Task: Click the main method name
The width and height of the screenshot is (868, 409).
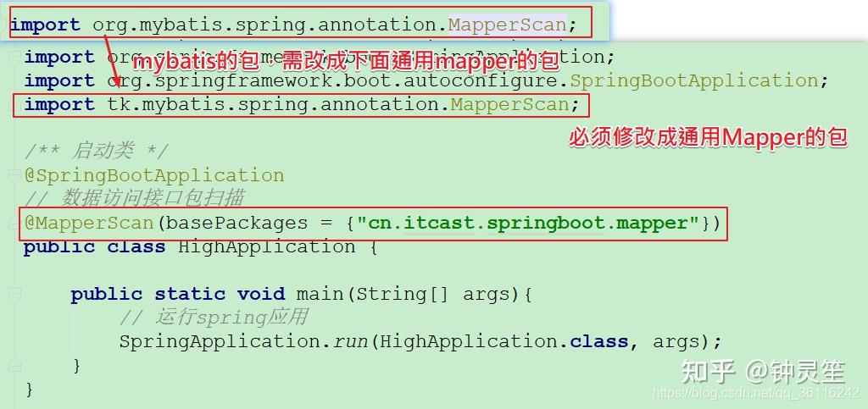Action: 320,294
